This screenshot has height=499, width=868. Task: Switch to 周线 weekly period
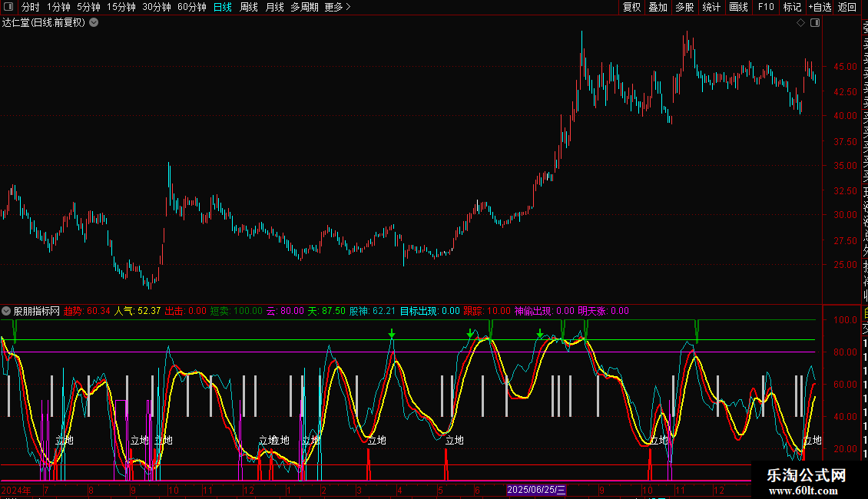[x=249, y=7]
